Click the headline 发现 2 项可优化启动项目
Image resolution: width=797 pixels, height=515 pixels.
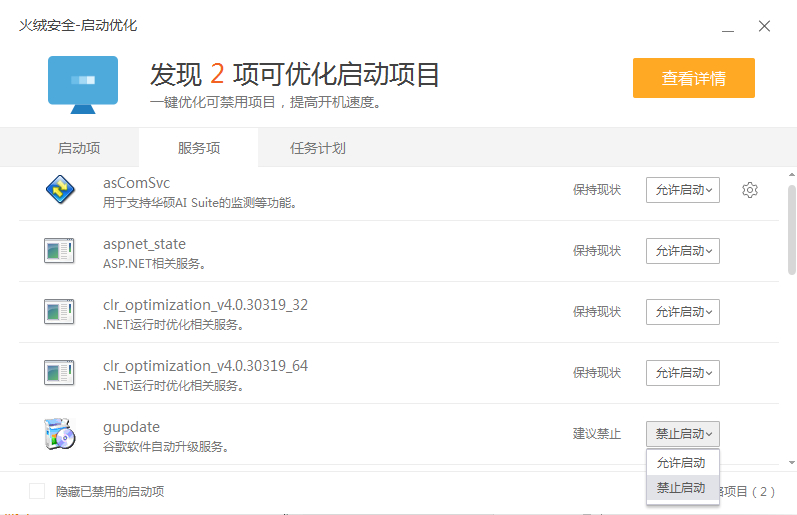295,74
